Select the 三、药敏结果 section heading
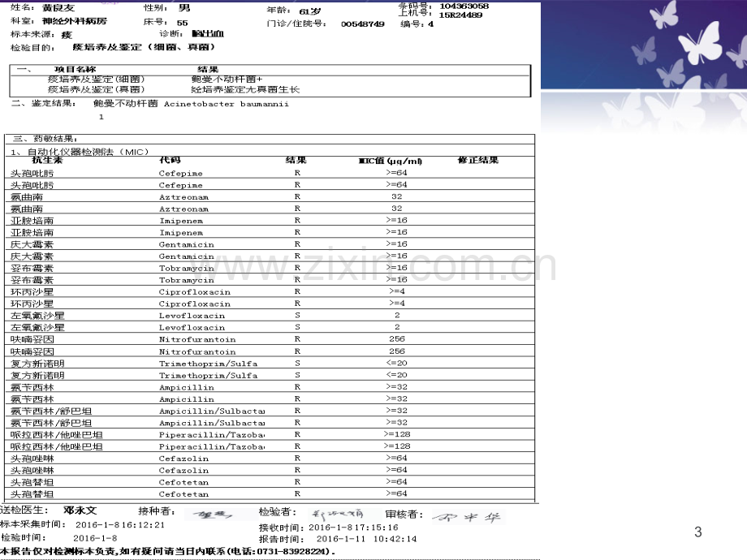The image size is (747, 560). pos(45,139)
